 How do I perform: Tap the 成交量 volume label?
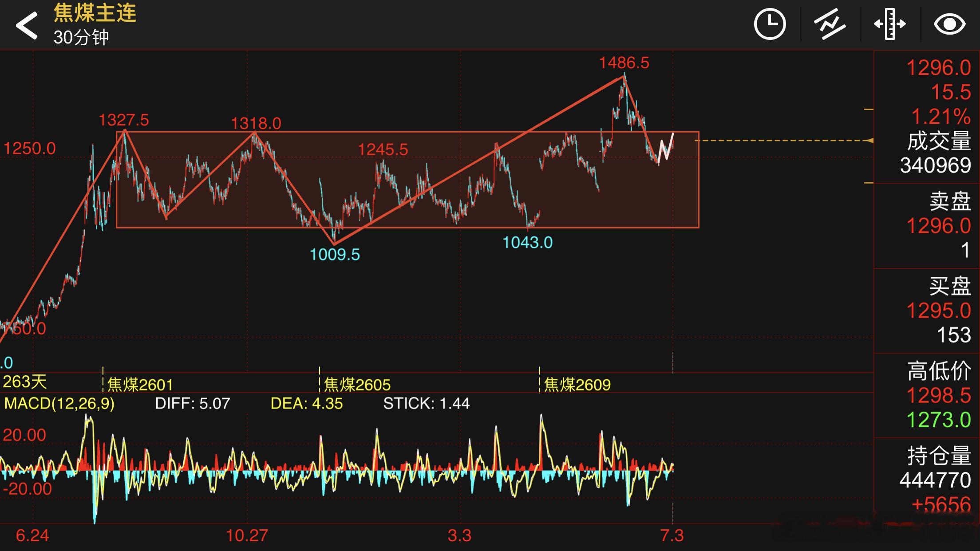pos(939,141)
